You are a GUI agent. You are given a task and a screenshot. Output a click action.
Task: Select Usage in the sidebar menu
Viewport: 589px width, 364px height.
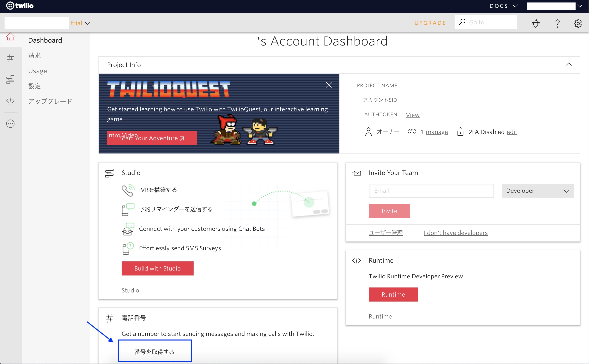pos(38,71)
